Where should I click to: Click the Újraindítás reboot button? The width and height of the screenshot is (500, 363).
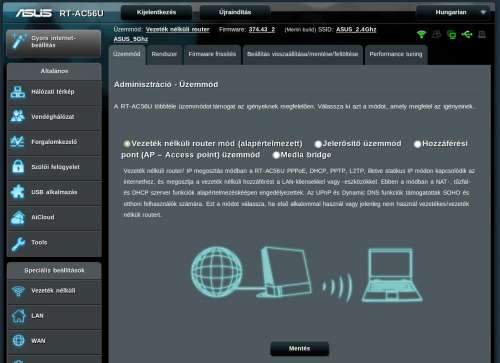coord(235,13)
